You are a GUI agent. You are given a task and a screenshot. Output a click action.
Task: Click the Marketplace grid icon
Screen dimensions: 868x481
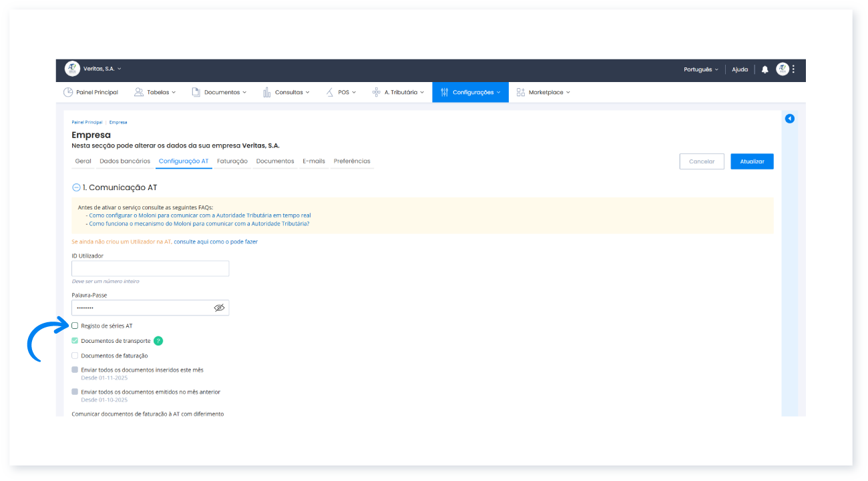point(521,92)
